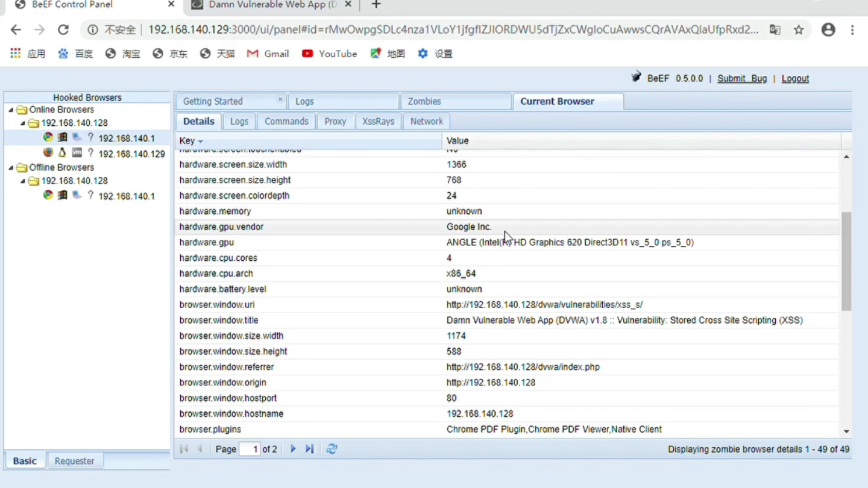The width and height of the screenshot is (868, 488).
Task: Open the 应用 apps shortcut
Action: click(x=28, y=54)
